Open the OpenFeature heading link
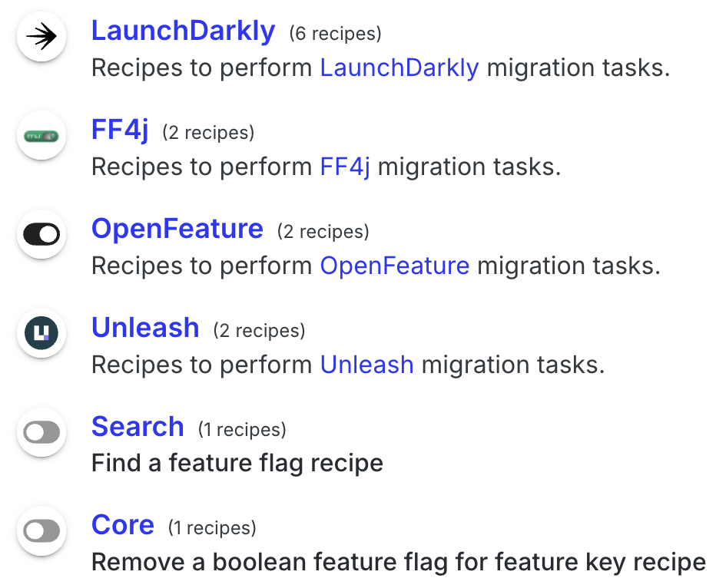 [x=177, y=229]
